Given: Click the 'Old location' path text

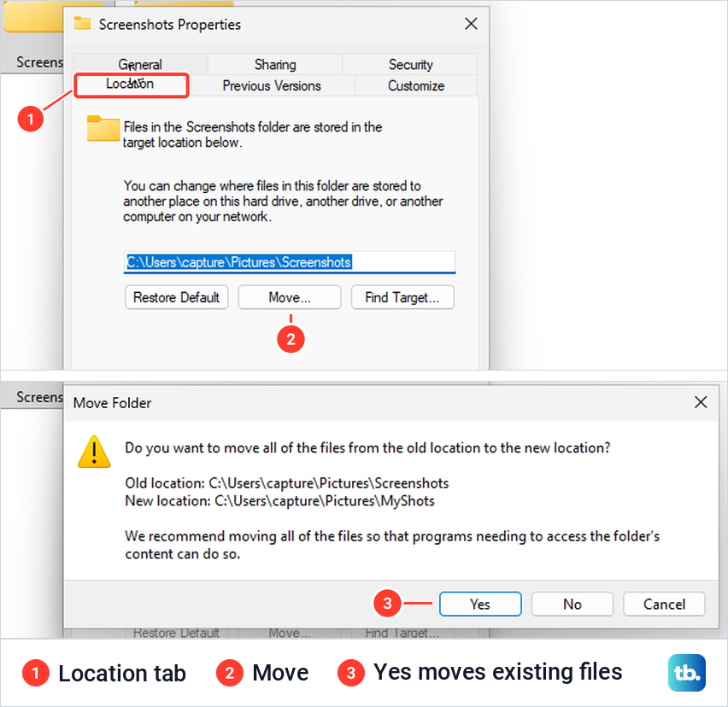Looking at the screenshot, I should click(x=287, y=483).
